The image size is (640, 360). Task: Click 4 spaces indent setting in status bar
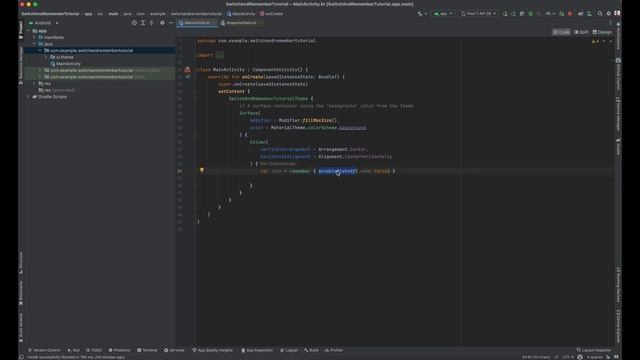click(594, 357)
